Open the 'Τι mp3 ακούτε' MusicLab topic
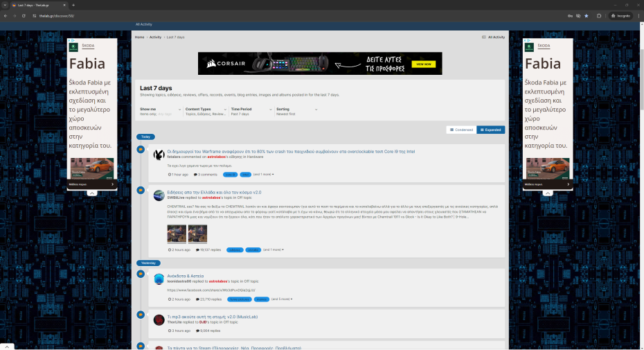This screenshot has width=644, height=350. pyautogui.click(x=213, y=317)
